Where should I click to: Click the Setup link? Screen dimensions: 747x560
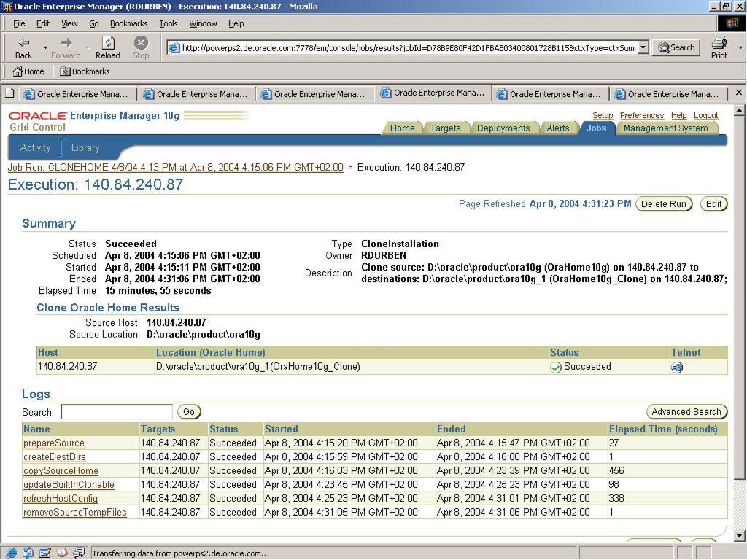click(603, 115)
